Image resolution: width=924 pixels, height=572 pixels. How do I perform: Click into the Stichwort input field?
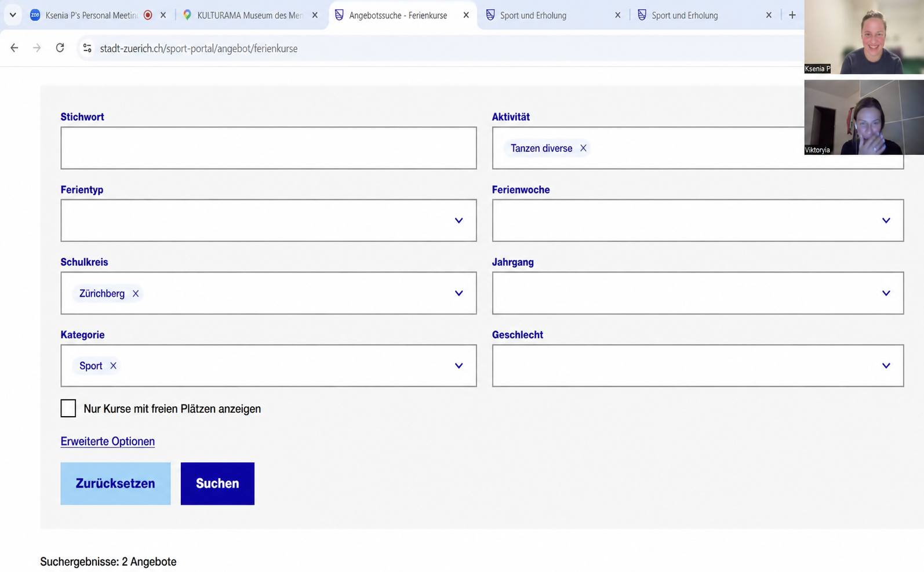point(268,148)
